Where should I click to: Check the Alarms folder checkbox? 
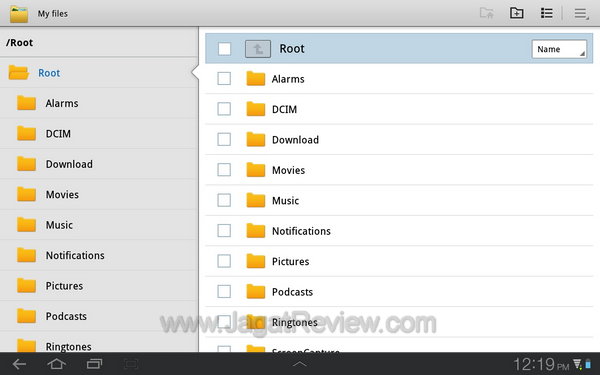(224, 79)
